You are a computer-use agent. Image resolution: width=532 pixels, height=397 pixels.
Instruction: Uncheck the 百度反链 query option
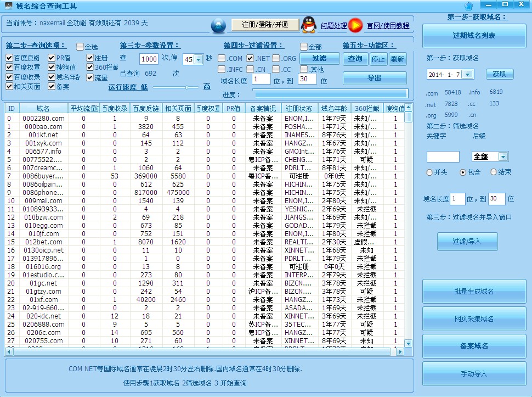(x=10, y=58)
